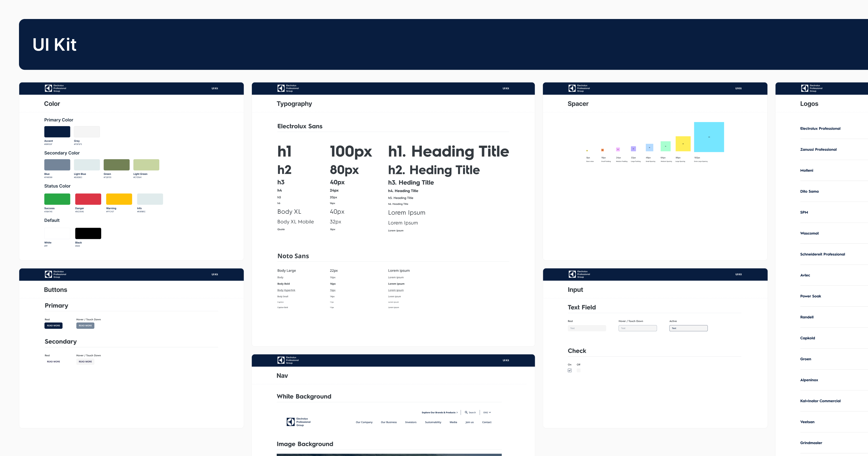The width and height of the screenshot is (868, 456).
Task: Open the Media nav item
Action: pos(454,422)
